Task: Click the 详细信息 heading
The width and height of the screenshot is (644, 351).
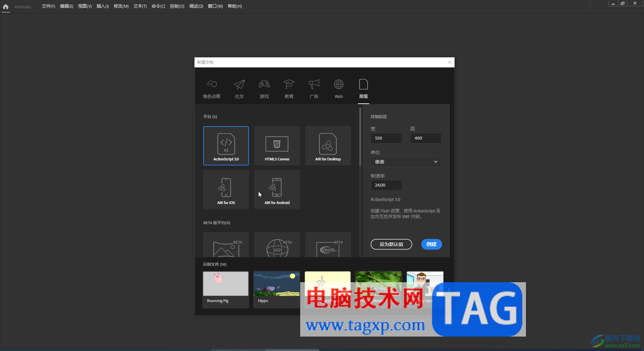Action: tap(379, 117)
